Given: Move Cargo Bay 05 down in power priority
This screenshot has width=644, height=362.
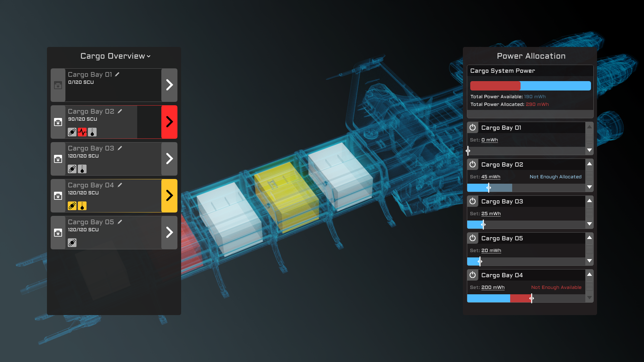Looking at the screenshot, I should pos(589,261).
